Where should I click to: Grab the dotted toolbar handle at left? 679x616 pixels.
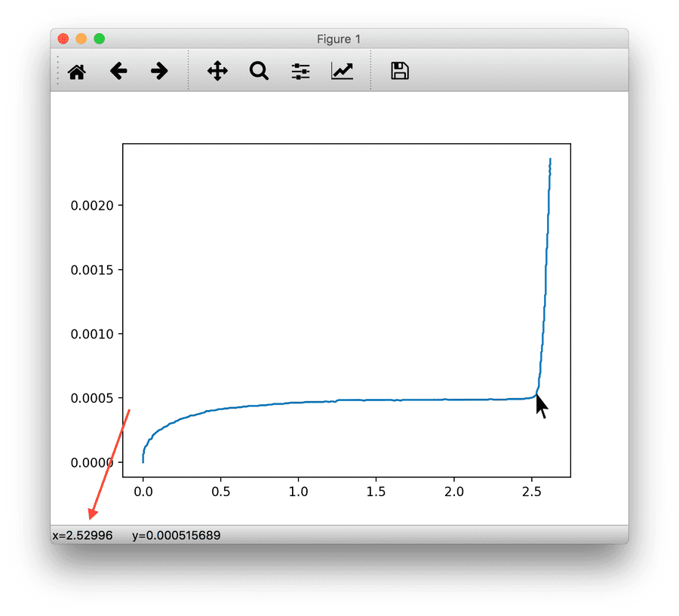pyautogui.click(x=58, y=72)
